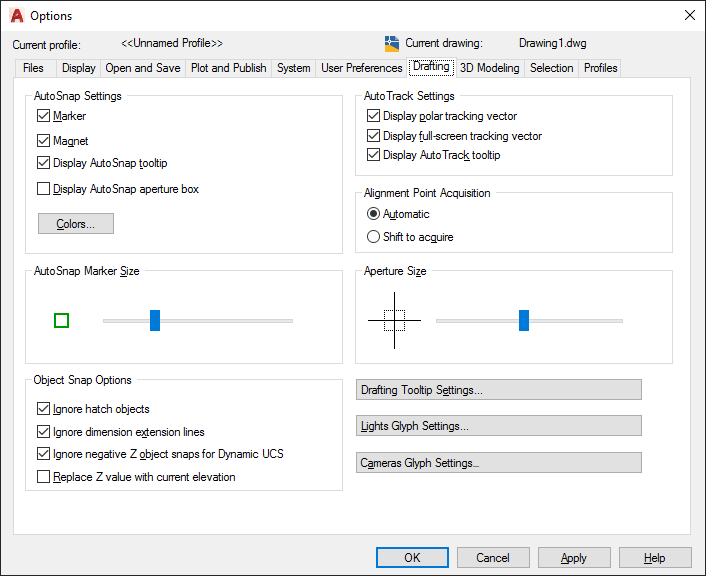Image resolution: width=706 pixels, height=576 pixels.
Task: Enable Display AutoSnap aperture box
Action: (x=44, y=189)
